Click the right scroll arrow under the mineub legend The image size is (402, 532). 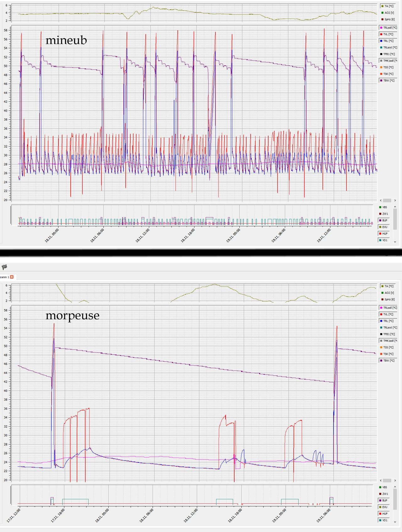pos(395,200)
